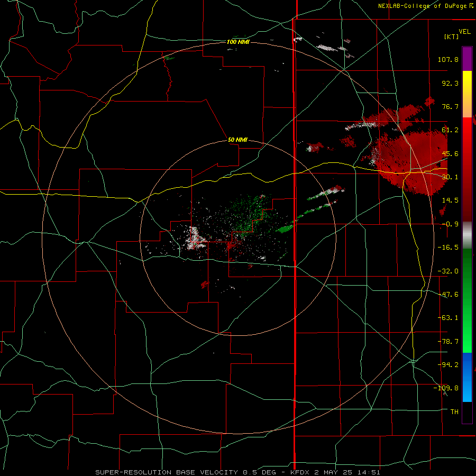Click the white echo cluster near radar center
Screen dimensions: 476x476
point(195,239)
